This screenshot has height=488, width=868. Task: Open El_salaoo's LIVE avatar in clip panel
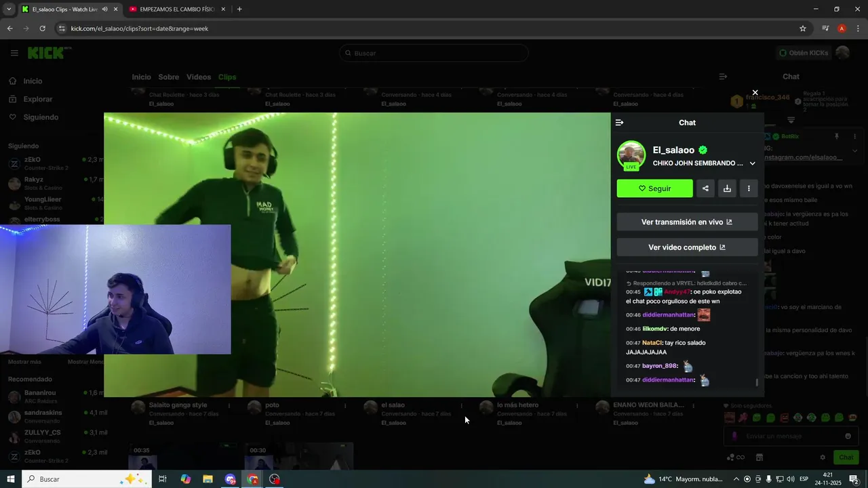point(631,155)
